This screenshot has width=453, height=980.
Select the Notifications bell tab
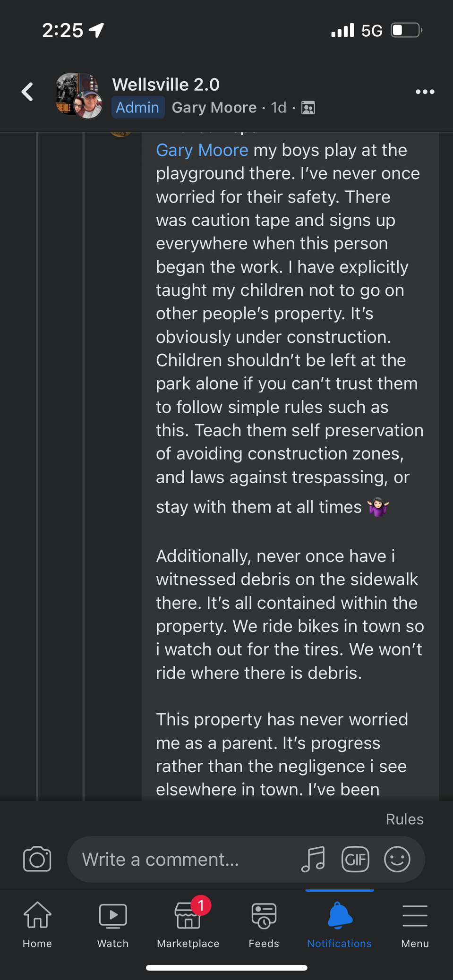[340, 924]
